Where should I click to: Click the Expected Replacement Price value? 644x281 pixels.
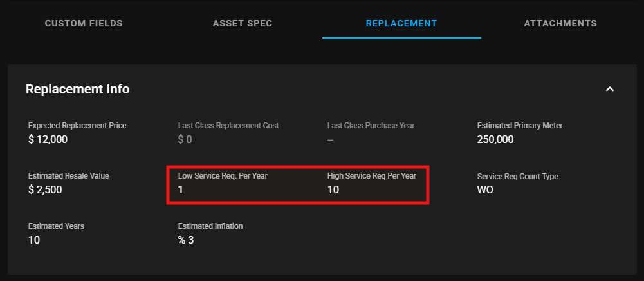(x=48, y=139)
